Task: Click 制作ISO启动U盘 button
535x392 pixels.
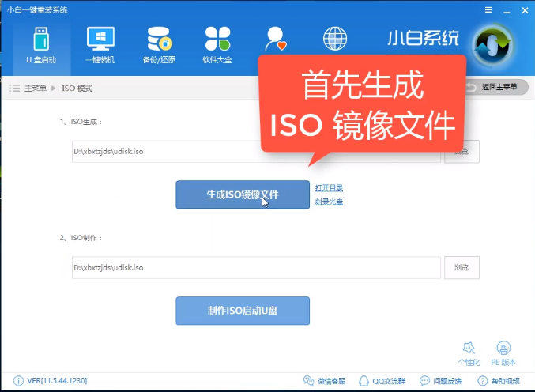Action: 242,311
